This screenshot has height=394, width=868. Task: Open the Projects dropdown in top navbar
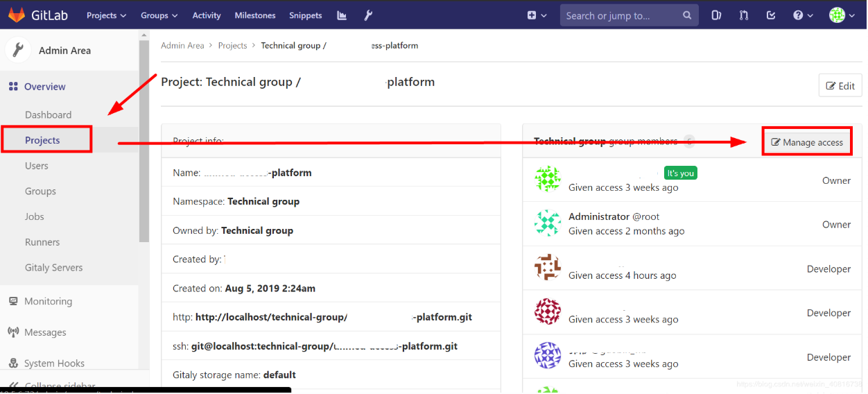[x=106, y=15]
